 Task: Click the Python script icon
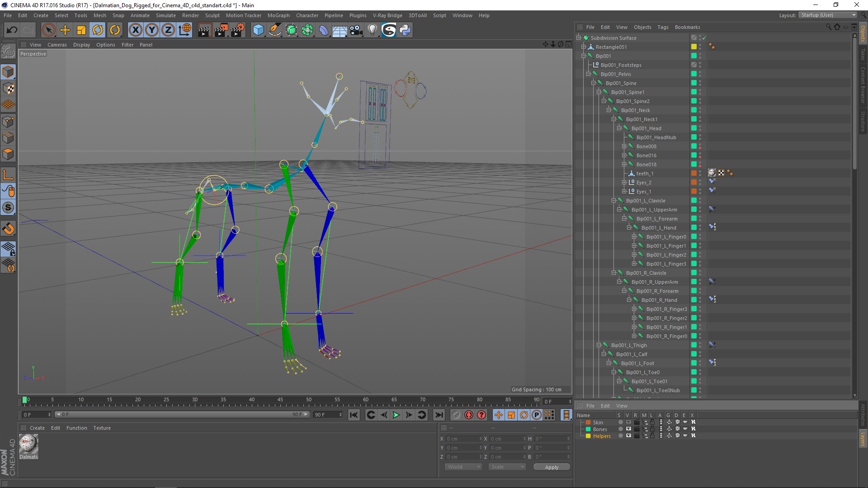[x=405, y=30]
